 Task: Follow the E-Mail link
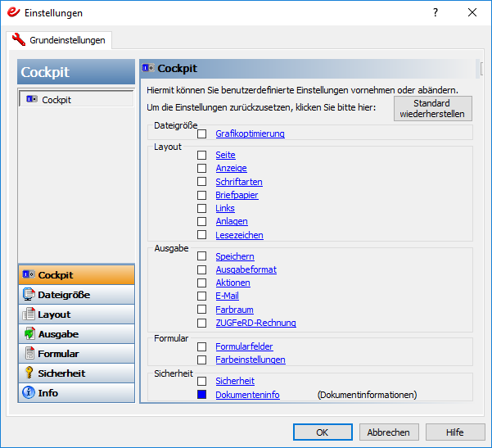click(x=228, y=296)
